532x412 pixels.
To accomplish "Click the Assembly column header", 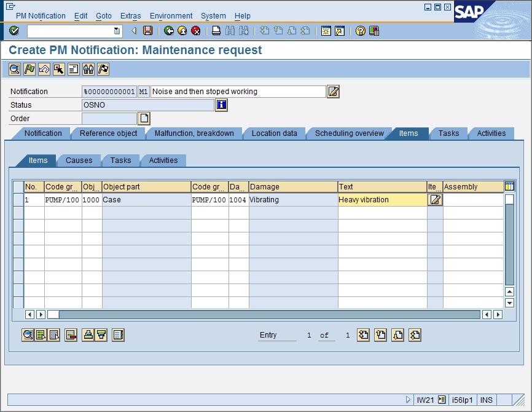I will pyautogui.click(x=473, y=187).
